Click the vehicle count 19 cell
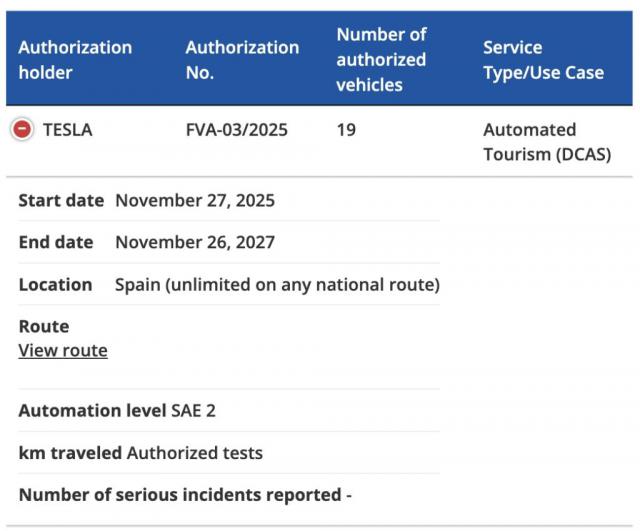This screenshot has width=640, height=531. tap(346, 130)
